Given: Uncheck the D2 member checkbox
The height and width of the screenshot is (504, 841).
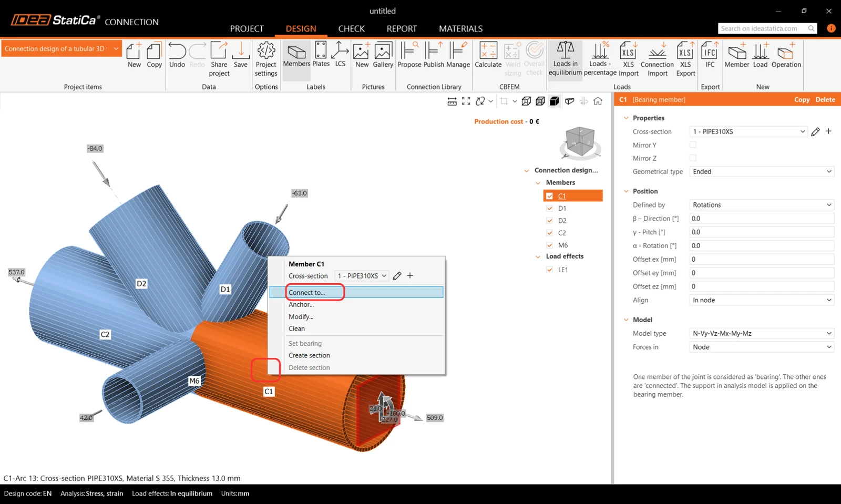Looking at the screenshot, I should pos(549,221).
